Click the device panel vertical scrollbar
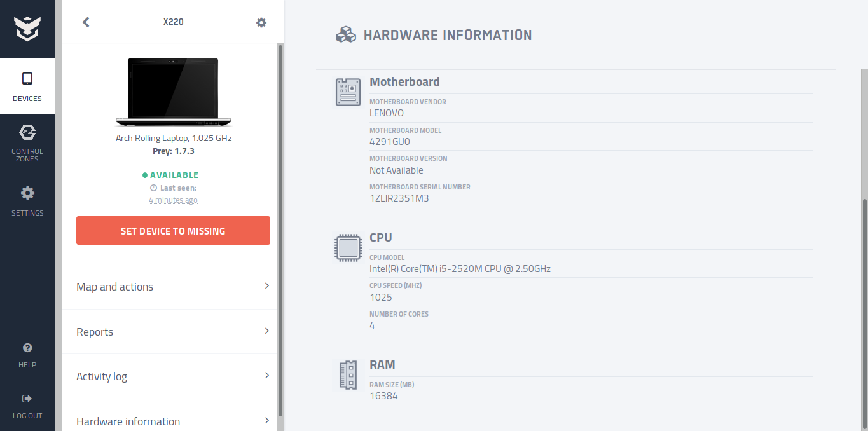The image size is (868, 431). point(280,229)
